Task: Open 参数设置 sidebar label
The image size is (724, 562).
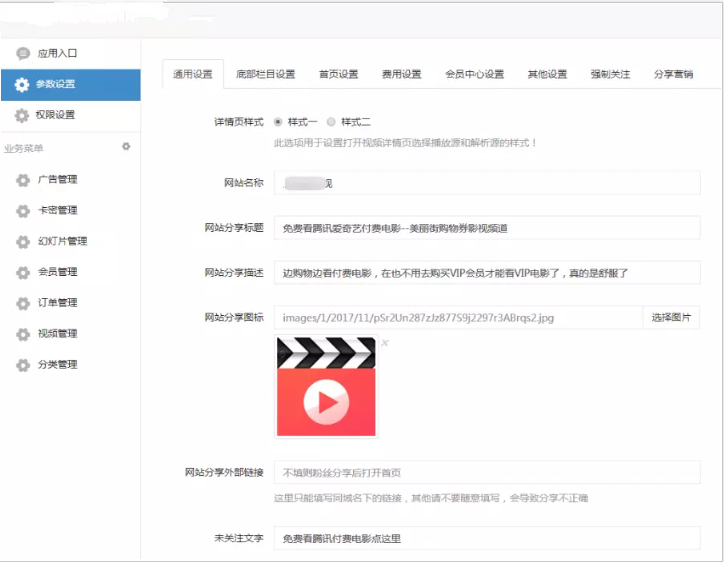Action: (x=55, y=84)
